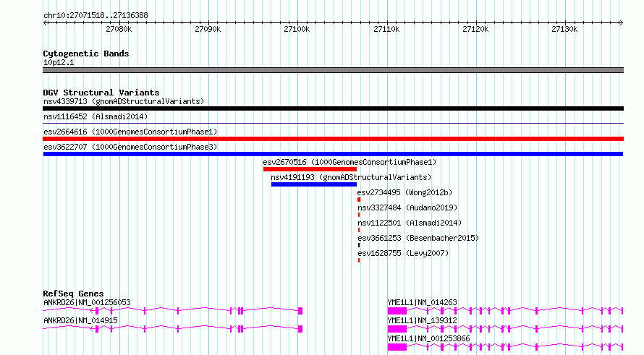Viewport: 644px width, 355px height.
Task: Open esv3622707 1000GenomesConsortiumPhase3 label
Action: click(130, 147)
